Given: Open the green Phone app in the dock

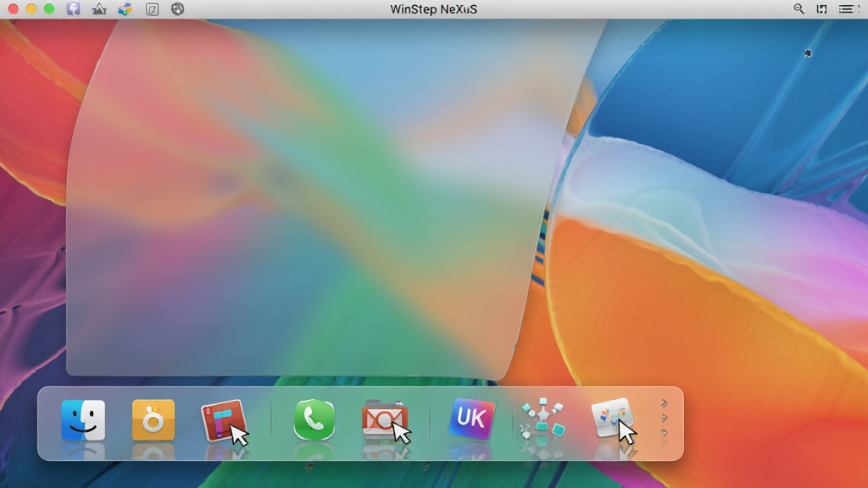Looking at the screenshot, I should tap(314, 420).
